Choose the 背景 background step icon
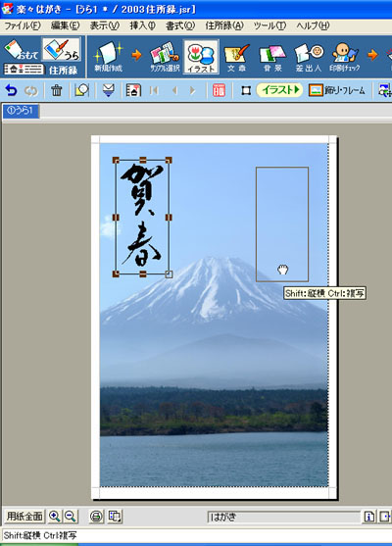Image resolution: width=392 pixels, height=546 pixels. 272,57
